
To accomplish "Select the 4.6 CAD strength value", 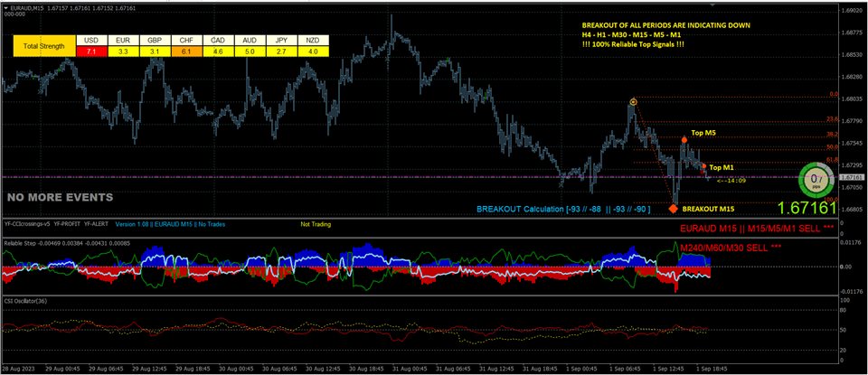I will [x=218, y=52].
